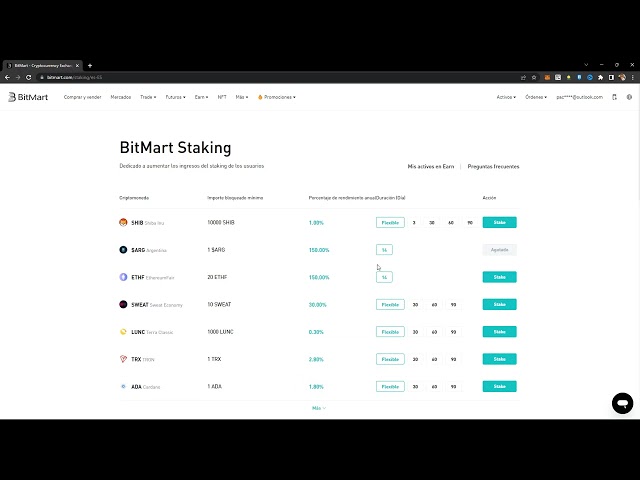Select 90 day duration for SHIB
The height and width of the screenshot is (480, 640).
(470, 222)
